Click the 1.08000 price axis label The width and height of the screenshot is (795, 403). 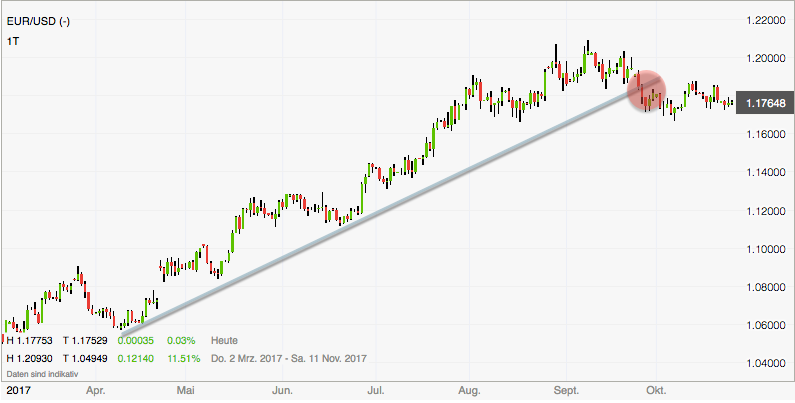[x=766, y=287]
